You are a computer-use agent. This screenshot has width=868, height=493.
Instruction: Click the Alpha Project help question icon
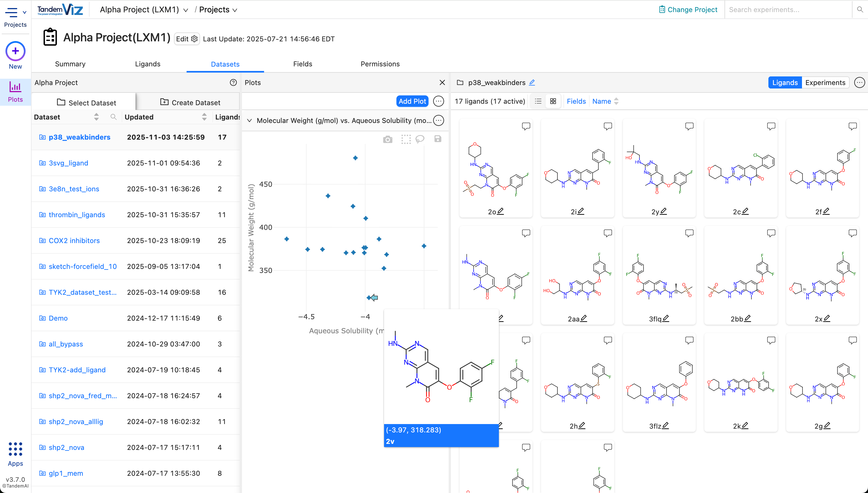click(x=233, y=83)
